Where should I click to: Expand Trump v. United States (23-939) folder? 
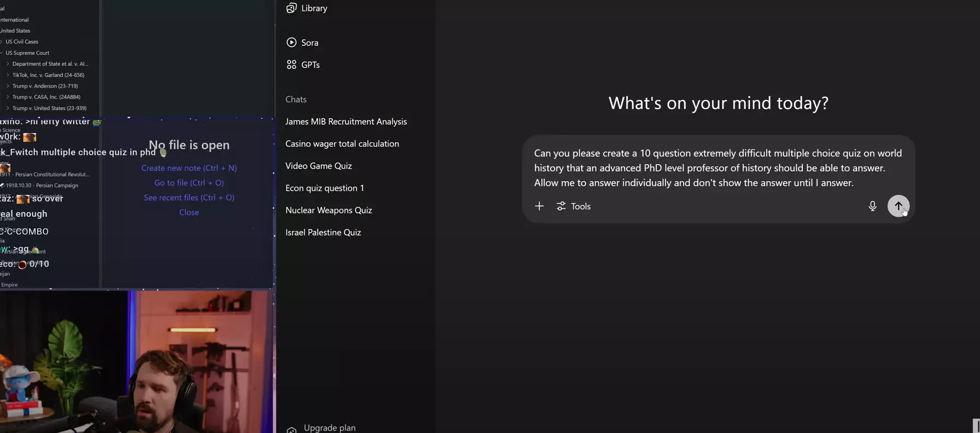point(49,108)
